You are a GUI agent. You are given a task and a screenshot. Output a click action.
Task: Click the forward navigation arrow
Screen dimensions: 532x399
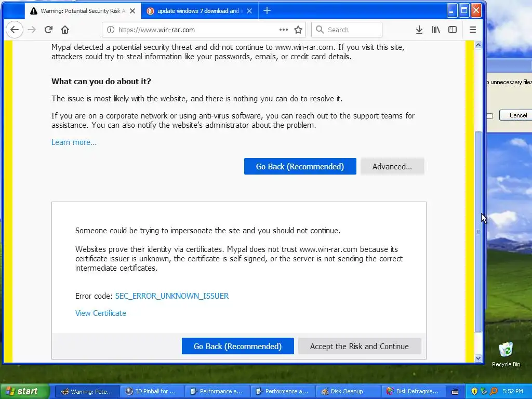32,30
